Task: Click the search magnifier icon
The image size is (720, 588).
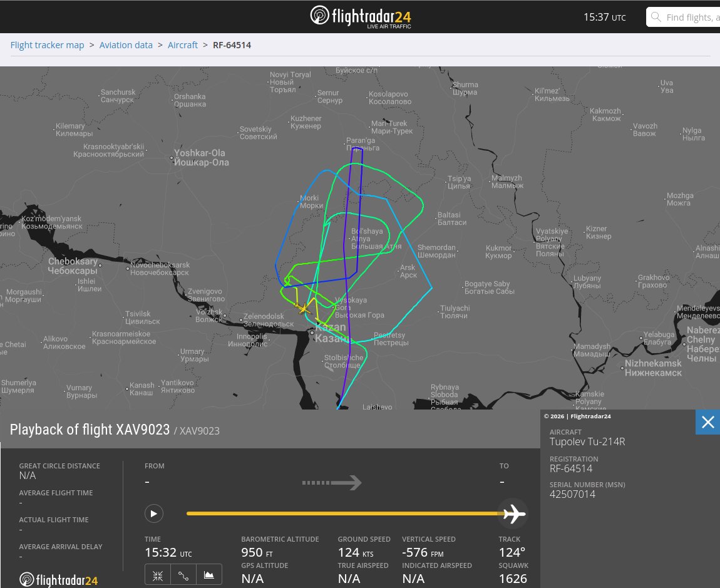Action: pos(656,17)
